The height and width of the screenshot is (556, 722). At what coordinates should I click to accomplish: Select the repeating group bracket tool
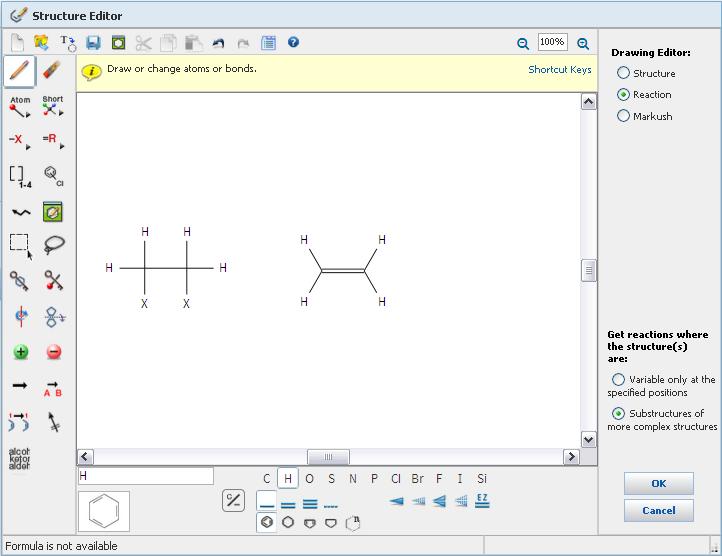pos(20,176)
